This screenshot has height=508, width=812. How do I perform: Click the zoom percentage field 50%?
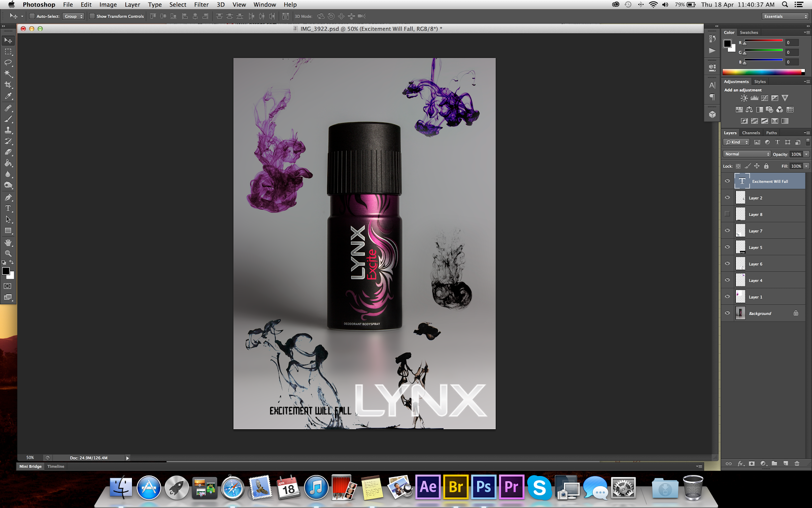tap(30, 458)
